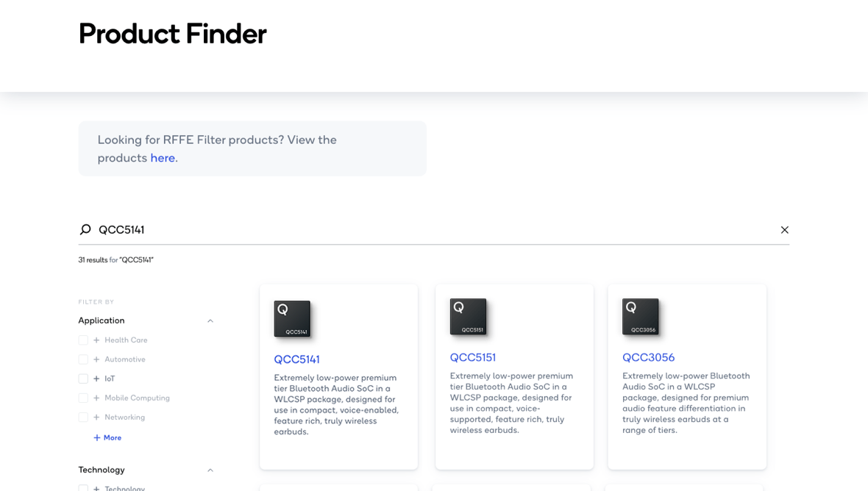Collapse the Technology filter section
Screen dimensions: 868x491
[210, 470]
